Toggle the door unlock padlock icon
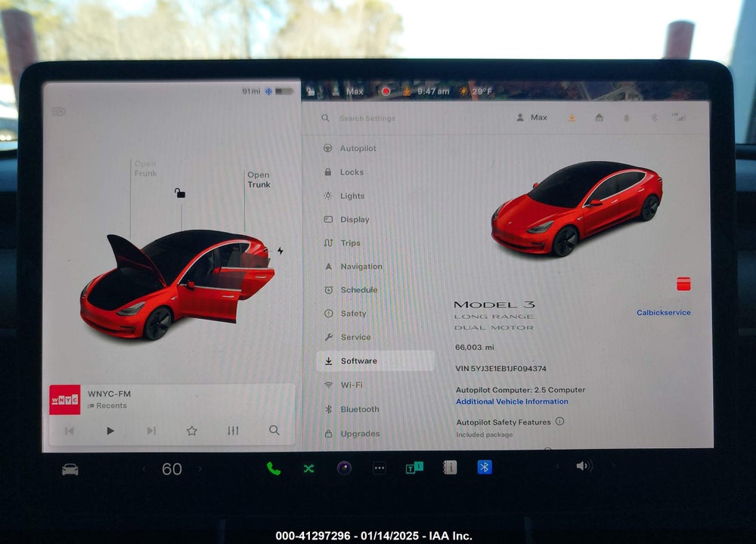 (x=180, y=193)
